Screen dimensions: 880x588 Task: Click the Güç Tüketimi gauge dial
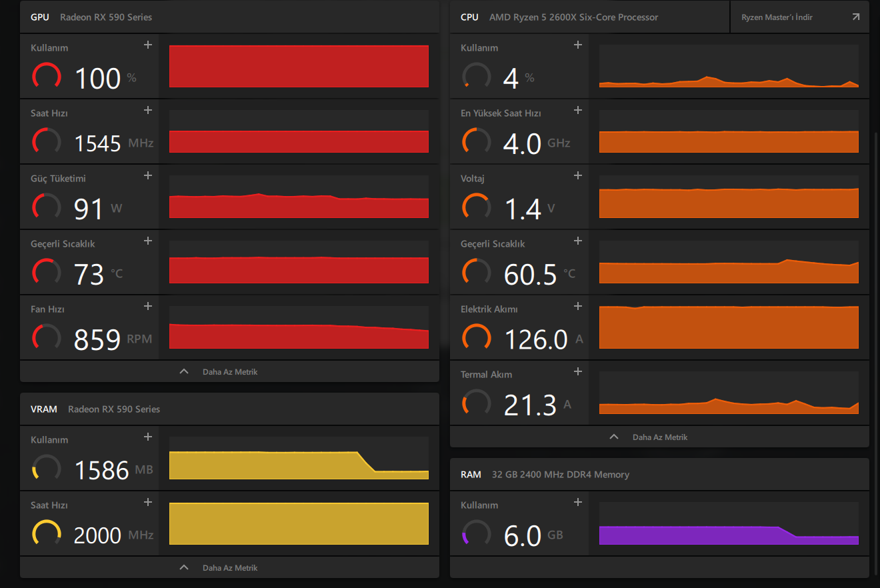click(47, 207)
